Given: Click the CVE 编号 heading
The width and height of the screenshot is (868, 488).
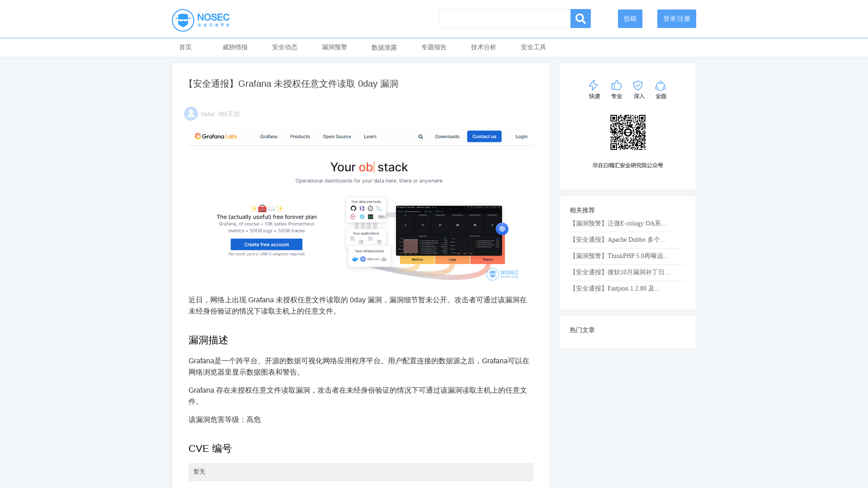Looking at the screenshot, I should point(210,449).
